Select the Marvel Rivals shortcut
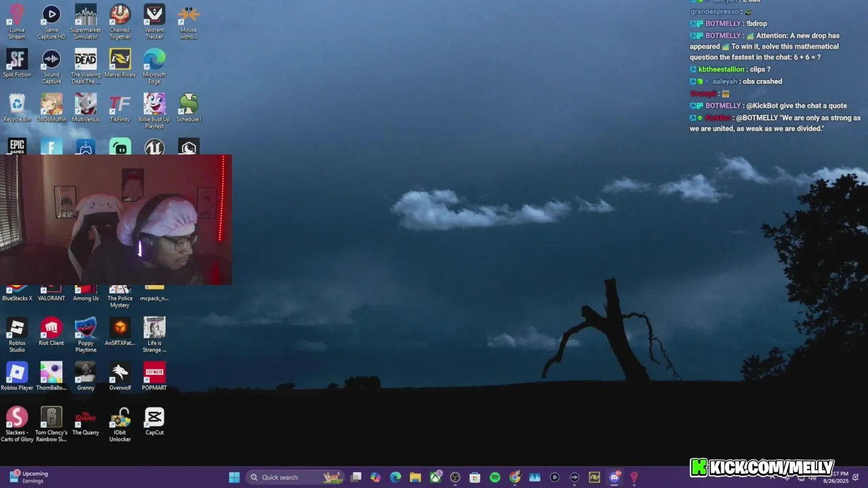868x488 pixels. (x=120, y=63)
